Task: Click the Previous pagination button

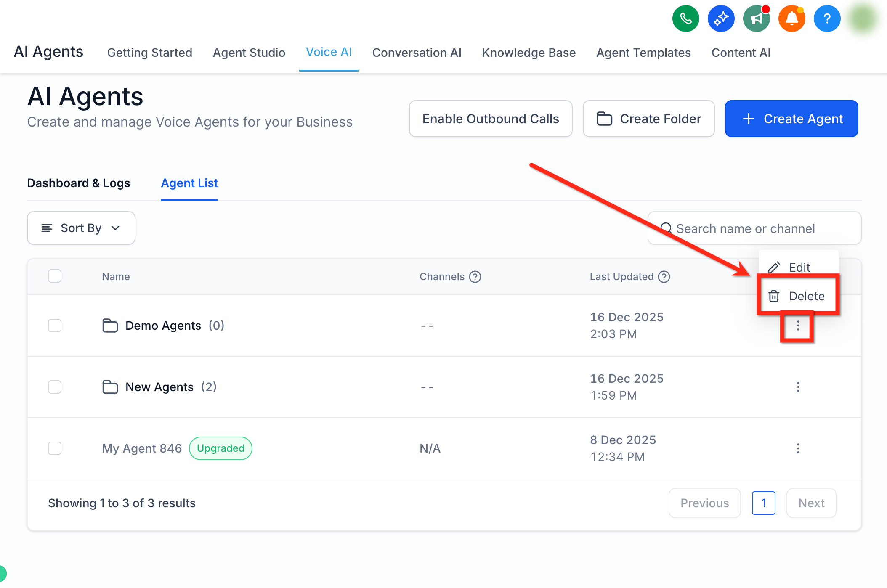Action: tap(705, 503)
